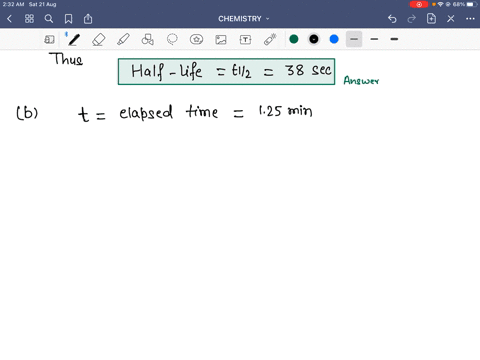
Task: Bookmark the current page
Action: pyautogui.click(x=68, y=19)
